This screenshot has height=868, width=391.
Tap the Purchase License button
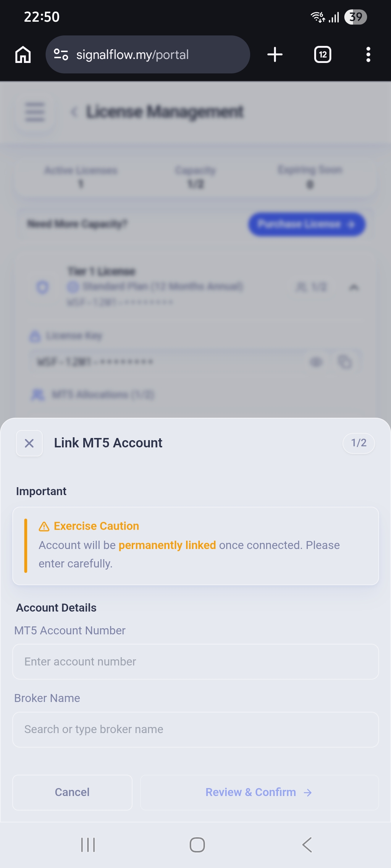pyautogui.click(x=306, y=224)
